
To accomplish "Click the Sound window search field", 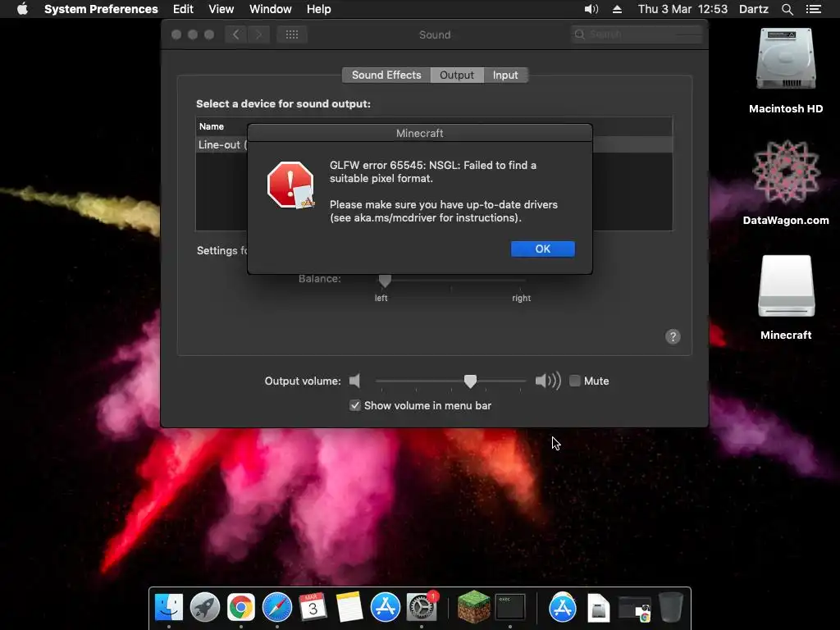I will [637, 34].
